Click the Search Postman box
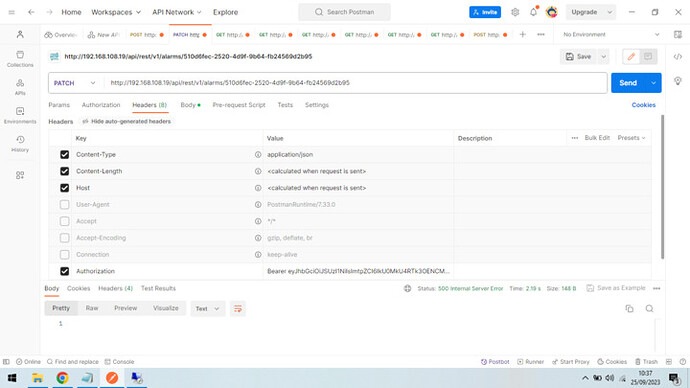Screen dimensions: 690x388 click(344, 12)
